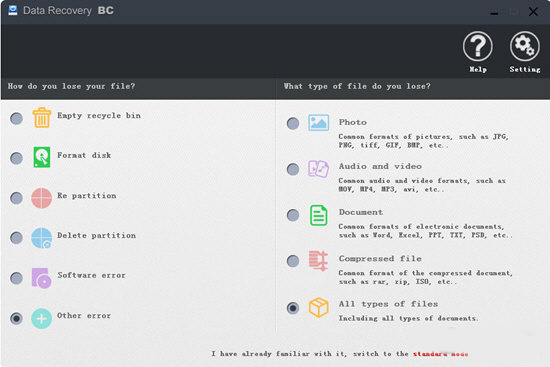Click the Setting label under gear

[525, 69]
